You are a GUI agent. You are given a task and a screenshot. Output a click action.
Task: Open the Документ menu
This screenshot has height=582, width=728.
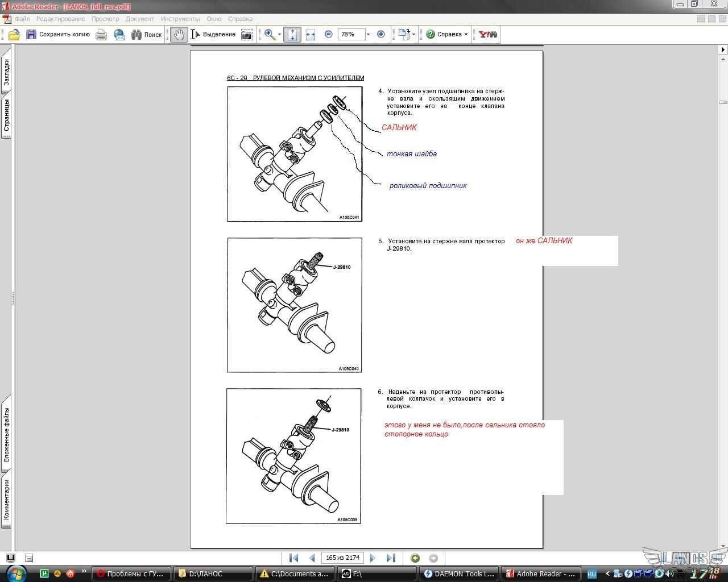[x=140, y=19]
